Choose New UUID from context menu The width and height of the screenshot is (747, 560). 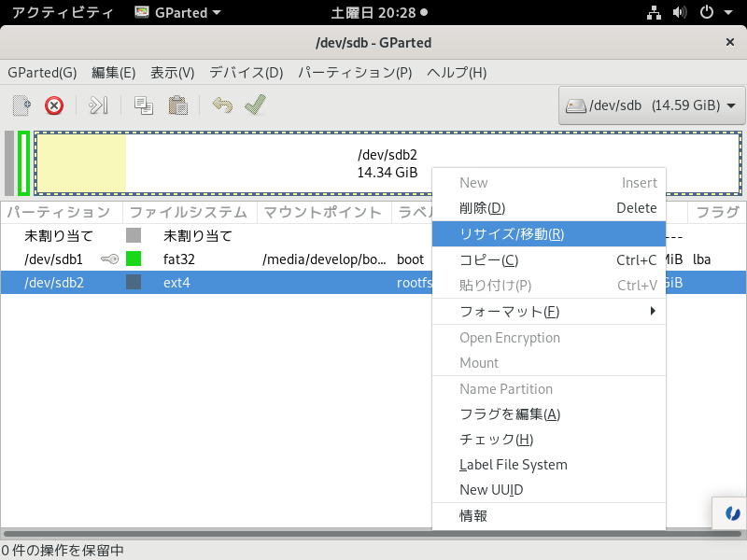coord(549,490)
